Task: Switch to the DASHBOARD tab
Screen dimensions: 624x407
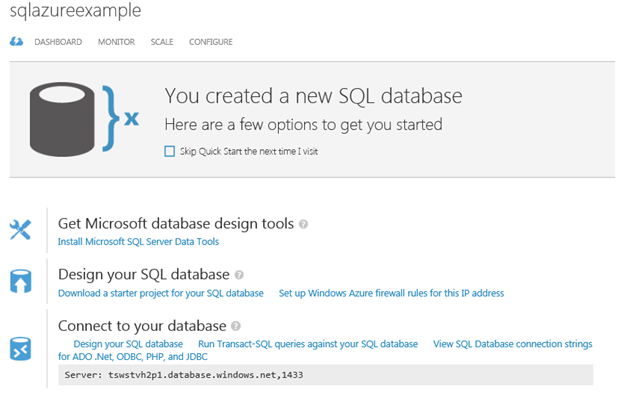Action: [58, 42]
